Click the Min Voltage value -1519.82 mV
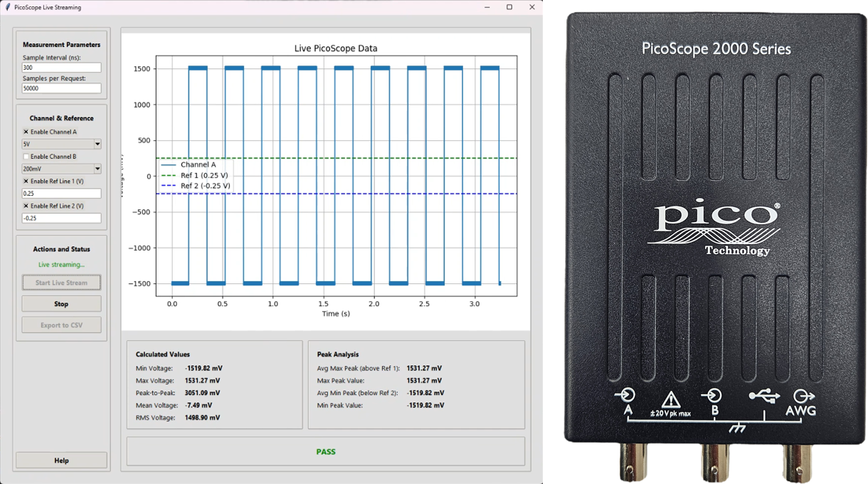The image size is (868, 484). pyautogui.click(x=203, y=369)
